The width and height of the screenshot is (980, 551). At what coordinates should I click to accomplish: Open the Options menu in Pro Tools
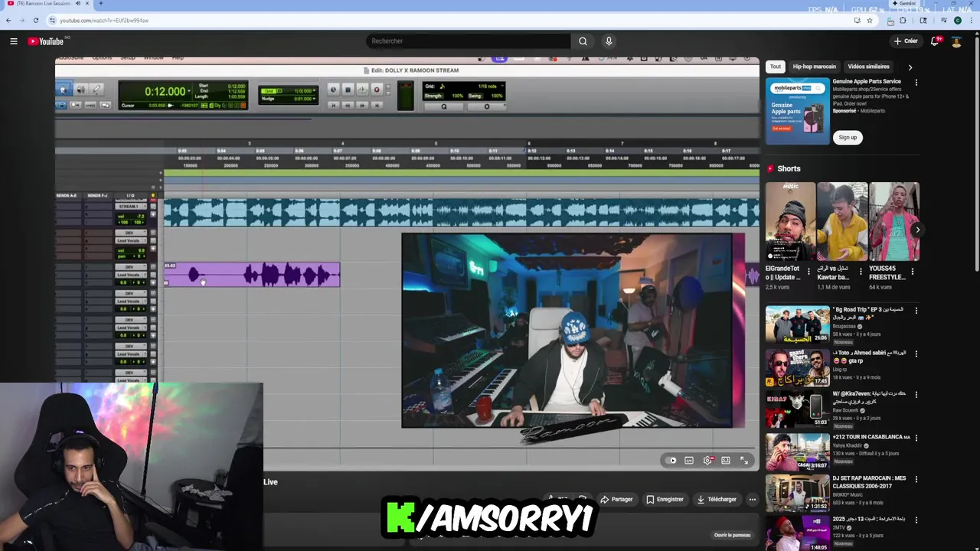(x=102, y=58)
